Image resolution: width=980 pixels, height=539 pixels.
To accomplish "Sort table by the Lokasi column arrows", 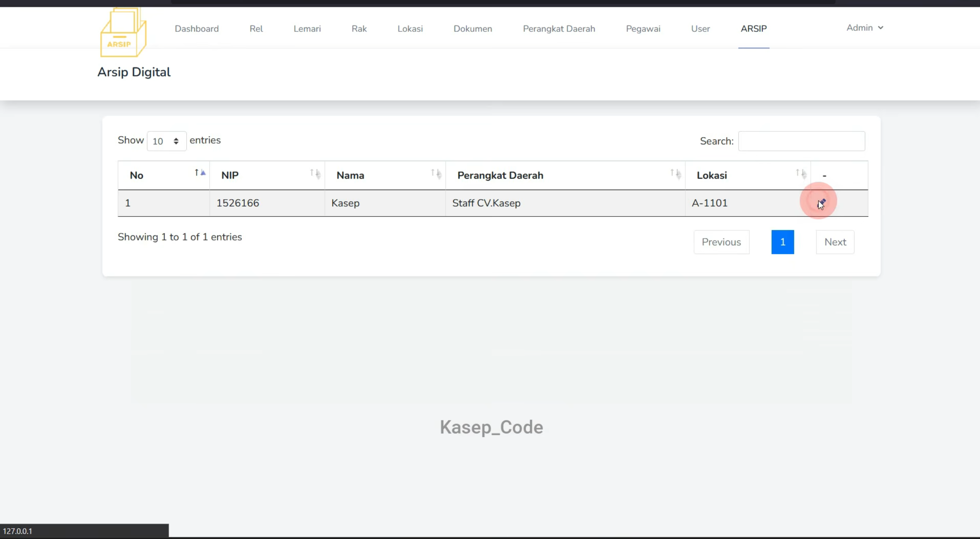I will tap(801, 174).
